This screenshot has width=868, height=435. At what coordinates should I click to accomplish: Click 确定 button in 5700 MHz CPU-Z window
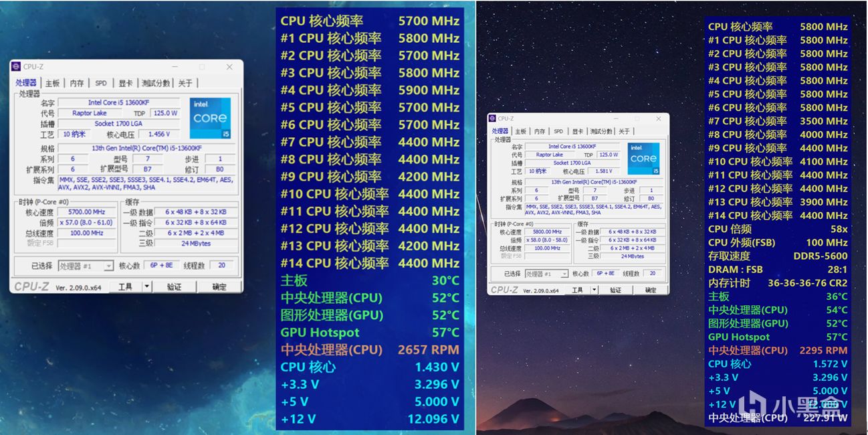tap(219, 286)
